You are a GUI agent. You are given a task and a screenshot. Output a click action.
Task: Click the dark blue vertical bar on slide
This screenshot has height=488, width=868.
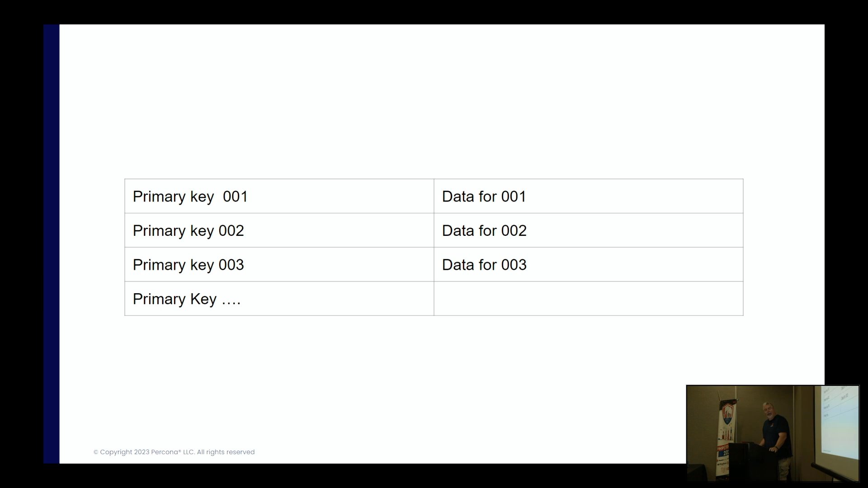point(52,244)
